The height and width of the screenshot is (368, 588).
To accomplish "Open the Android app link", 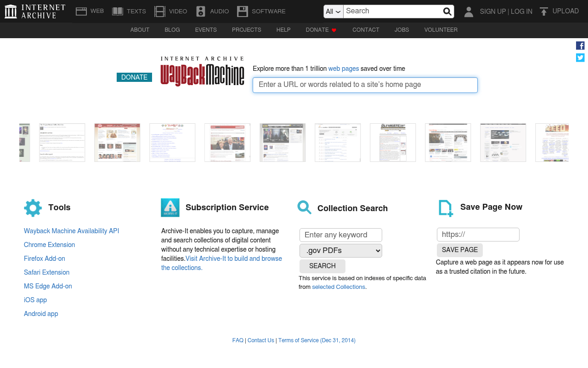I will coord(41,314).
